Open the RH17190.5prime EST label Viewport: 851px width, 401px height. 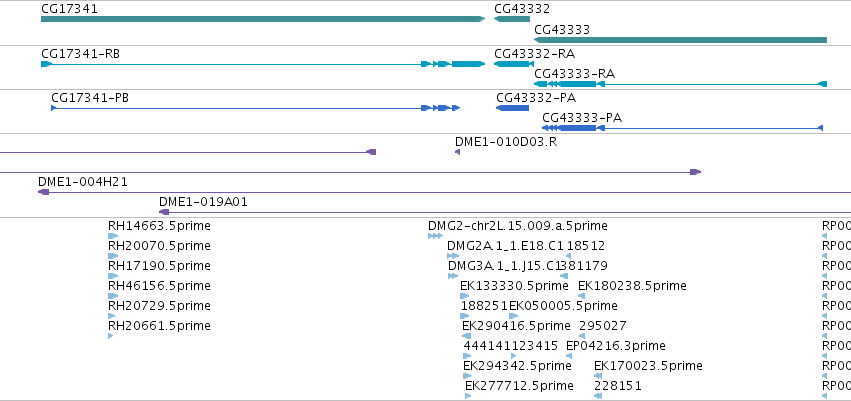point(160,266)
